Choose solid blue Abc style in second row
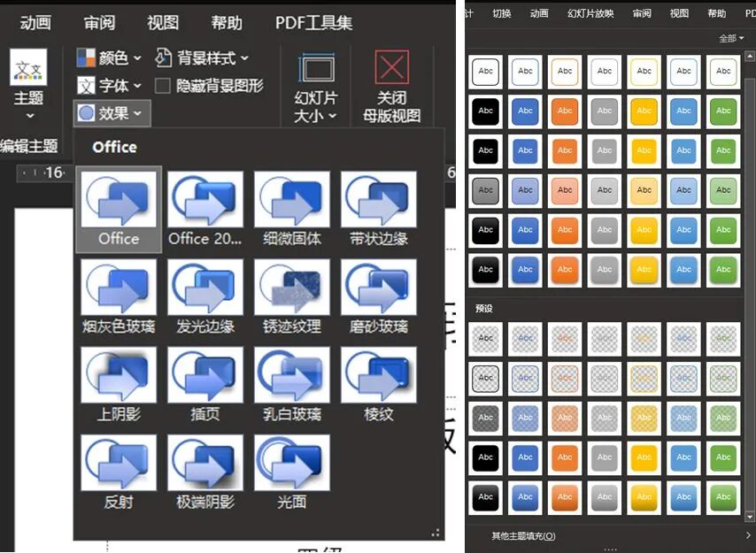This screenshot has width=756, height=553. (525, 111)
